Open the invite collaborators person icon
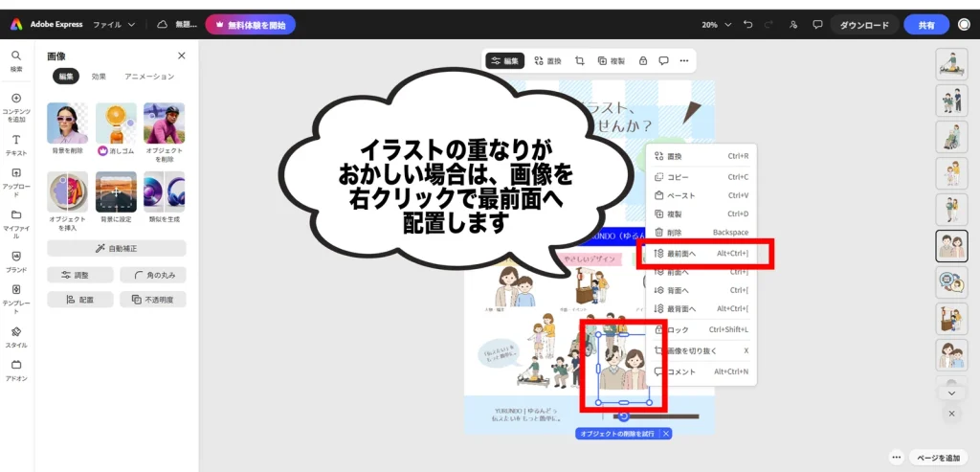This screenshot has width=980, height=472. pos(793,24)
